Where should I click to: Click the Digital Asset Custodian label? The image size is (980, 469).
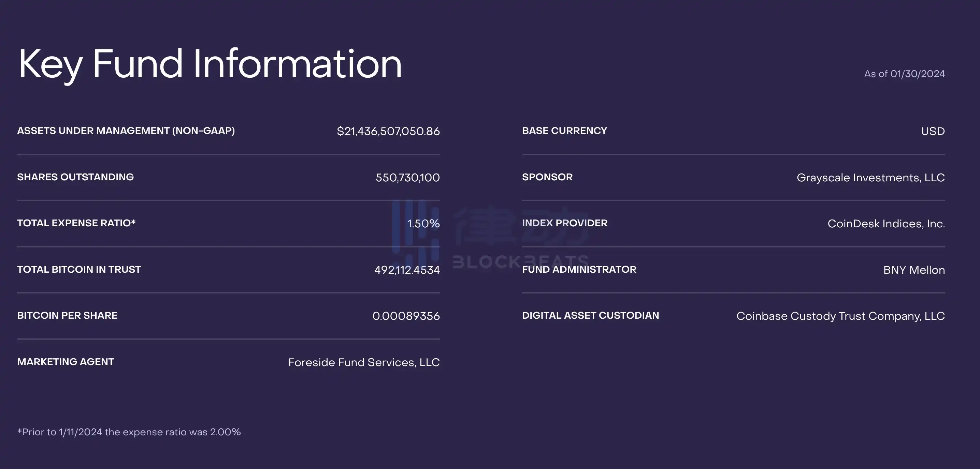[590, 316]
